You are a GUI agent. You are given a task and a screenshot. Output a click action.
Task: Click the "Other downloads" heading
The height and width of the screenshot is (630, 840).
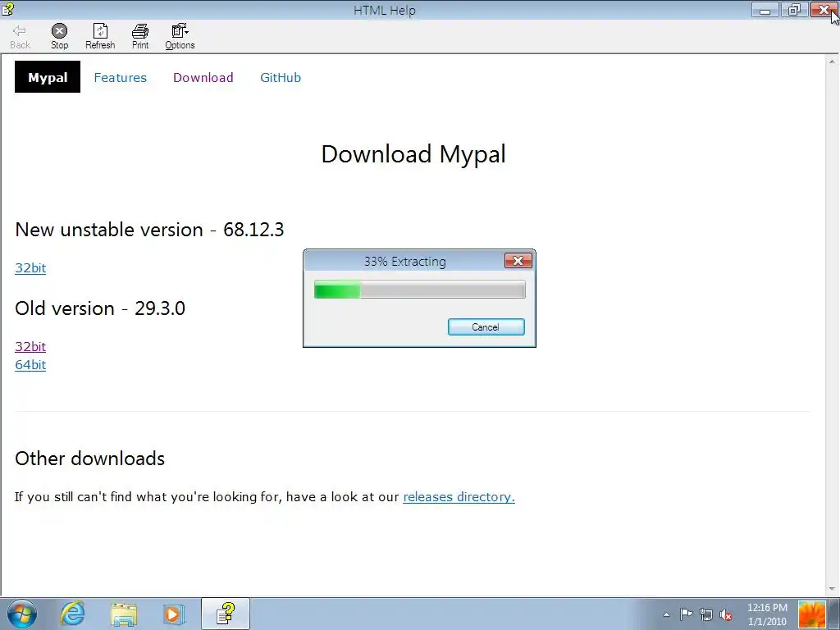coord(89,459)
